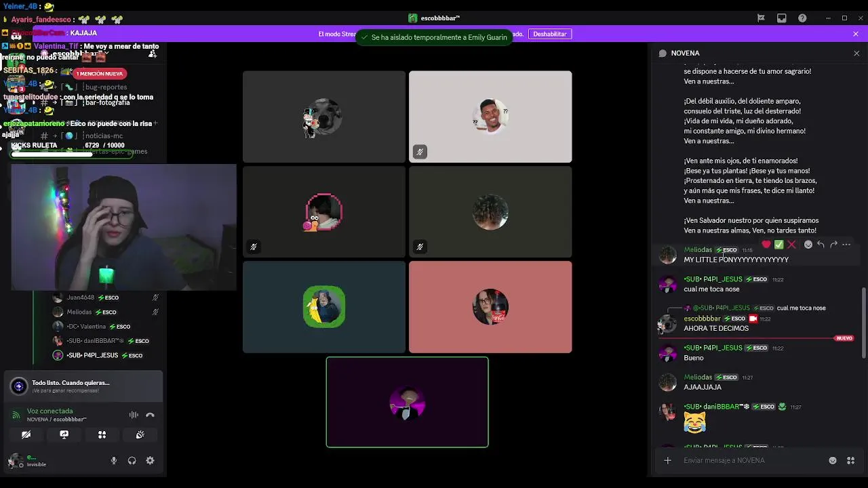This screenshot has width=868, height=488.
Task: Select the pink-ringed snail avatar tile
Action: [323, 212]
